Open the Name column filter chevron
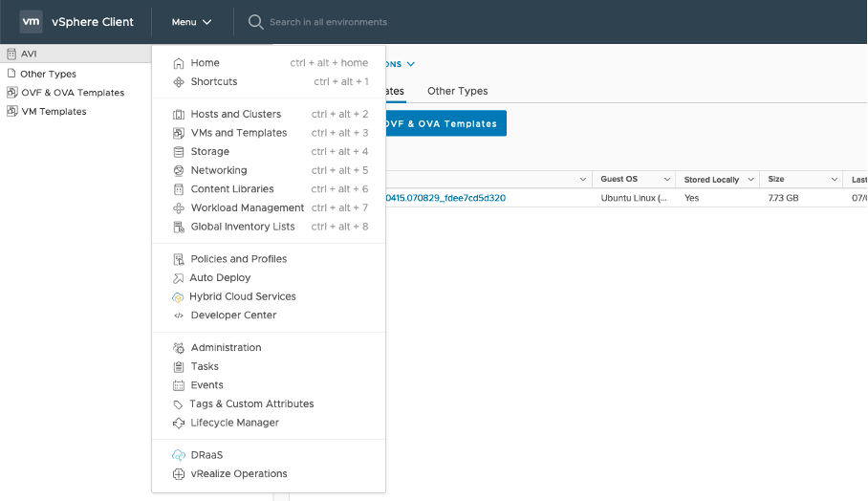The image size is (868, 501). click(582, 180)
